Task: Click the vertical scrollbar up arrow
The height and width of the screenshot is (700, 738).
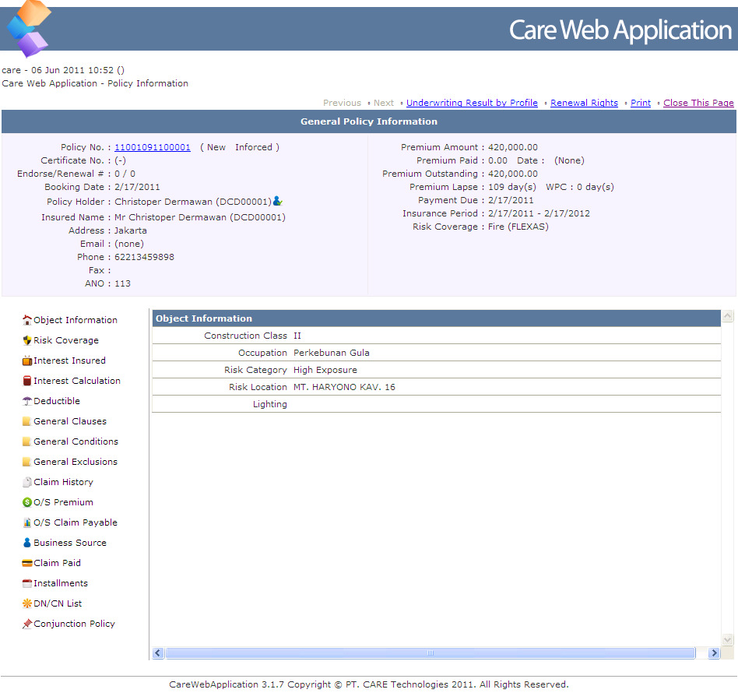Action: (728, 317)
